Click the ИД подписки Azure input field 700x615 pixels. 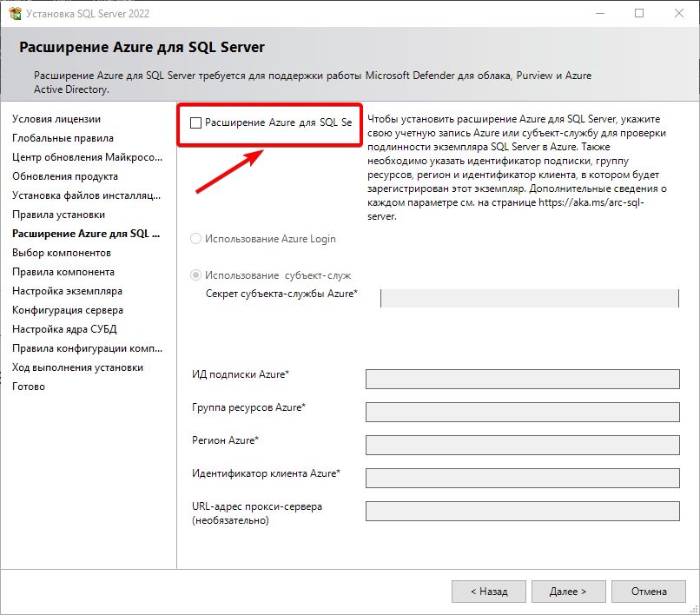[522, 379]
